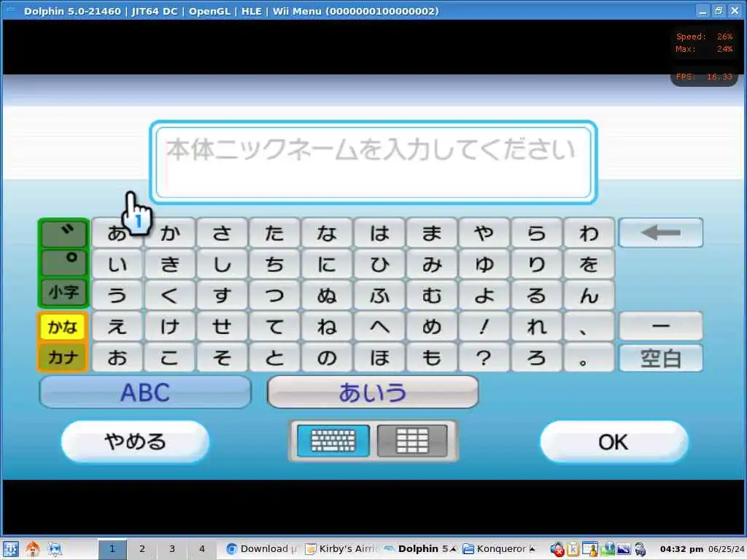Click the backspace arrow key
747x560 pixels.
coord(660,233)
